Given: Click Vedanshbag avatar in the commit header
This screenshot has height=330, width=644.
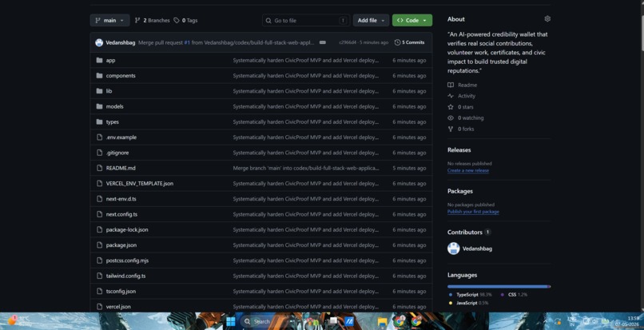Looking at the screenshot, I should coord(99,42).
